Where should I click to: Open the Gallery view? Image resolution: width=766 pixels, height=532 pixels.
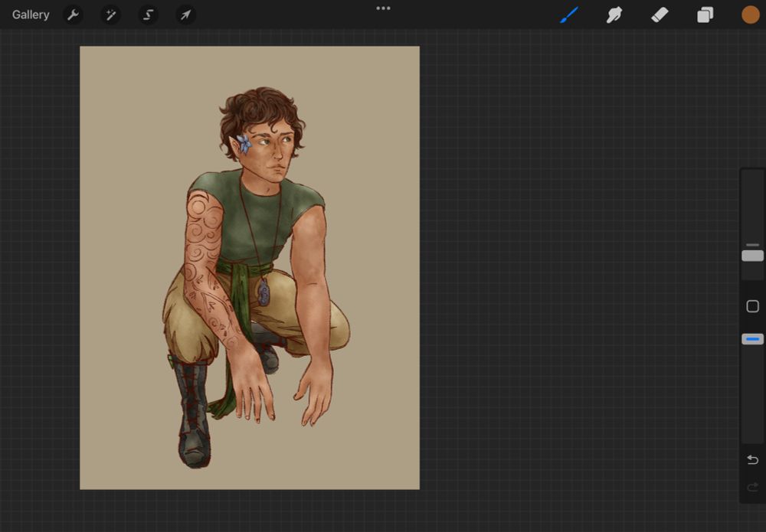click(31, 15)
